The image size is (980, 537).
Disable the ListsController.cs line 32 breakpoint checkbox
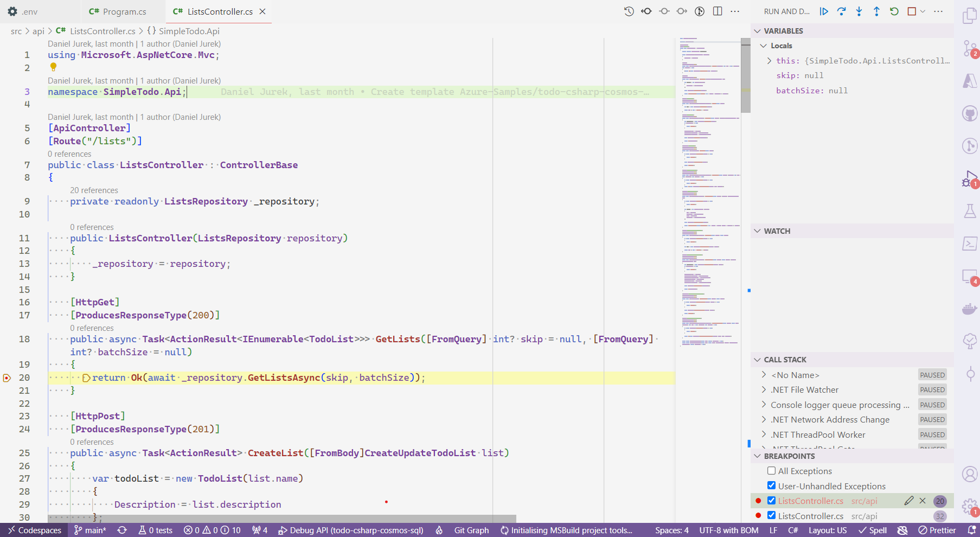[771, 515]
